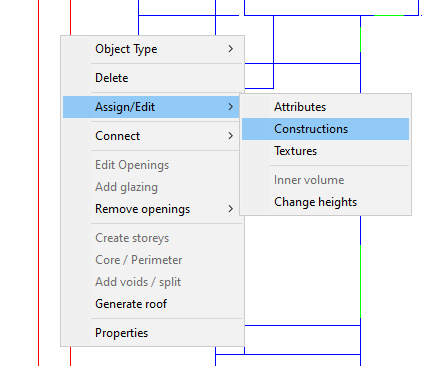Screen dimensions: 422x366
Task: Expand the arrow beside Object Type
Action: [231, 49]
